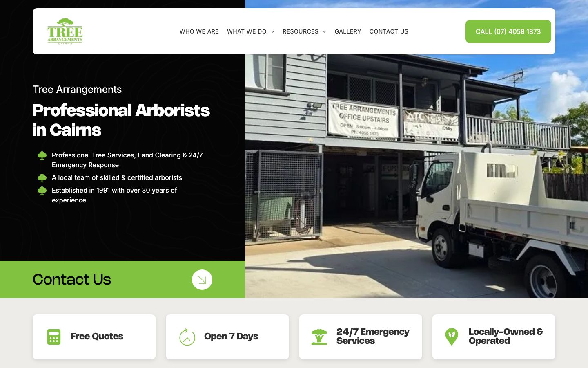
Task: Click the hero photo of the office truck
Action: click(x=416, y=176)
